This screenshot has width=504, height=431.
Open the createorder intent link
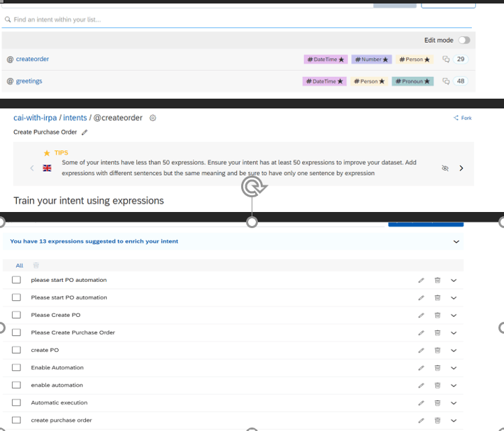32,59
